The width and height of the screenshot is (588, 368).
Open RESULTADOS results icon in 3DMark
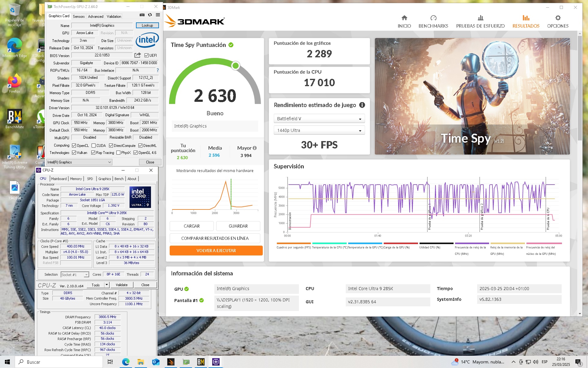click(x=526, y=18)
